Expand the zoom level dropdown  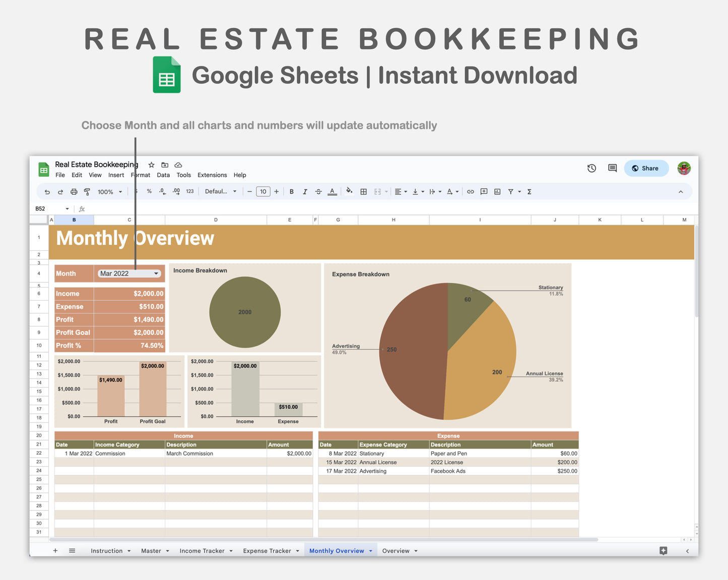point(120,191)
